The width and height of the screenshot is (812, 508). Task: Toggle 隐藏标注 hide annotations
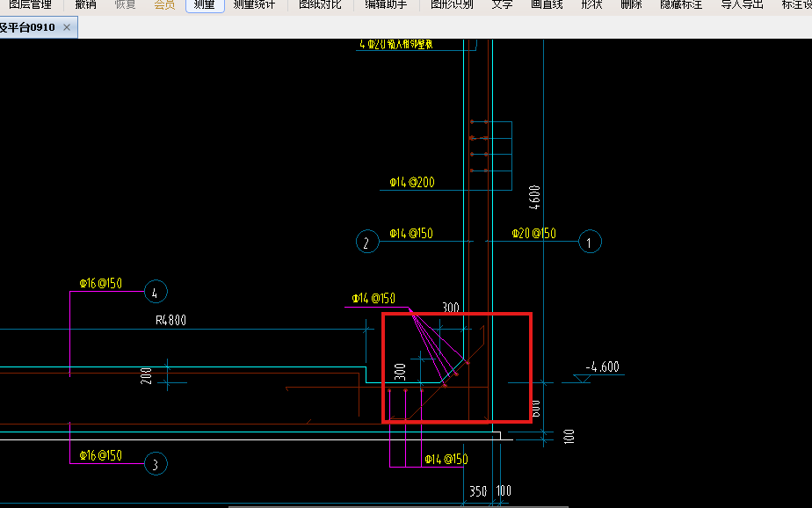[x=681, y=5]
